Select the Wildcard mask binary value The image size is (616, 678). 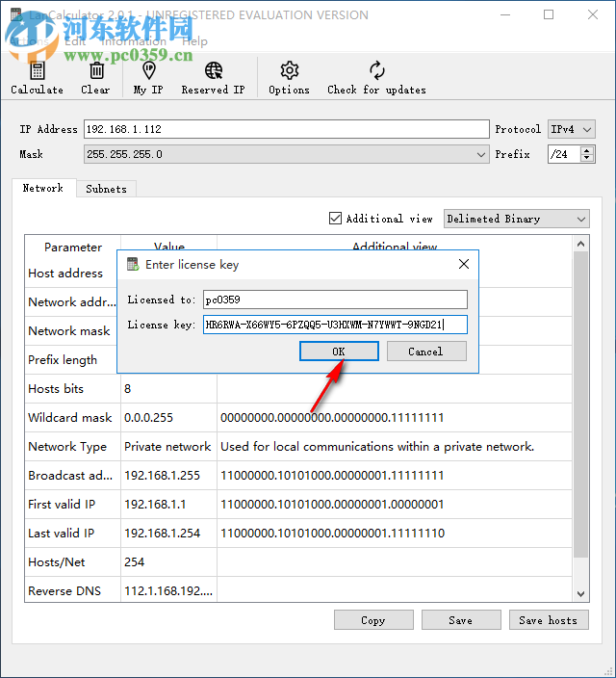point(332,418)
